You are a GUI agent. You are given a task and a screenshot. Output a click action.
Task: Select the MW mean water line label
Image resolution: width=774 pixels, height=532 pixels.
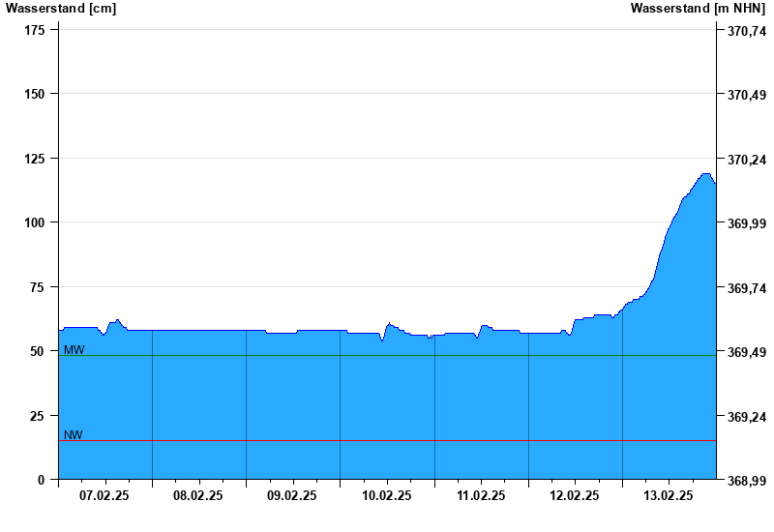pos(74,350)
